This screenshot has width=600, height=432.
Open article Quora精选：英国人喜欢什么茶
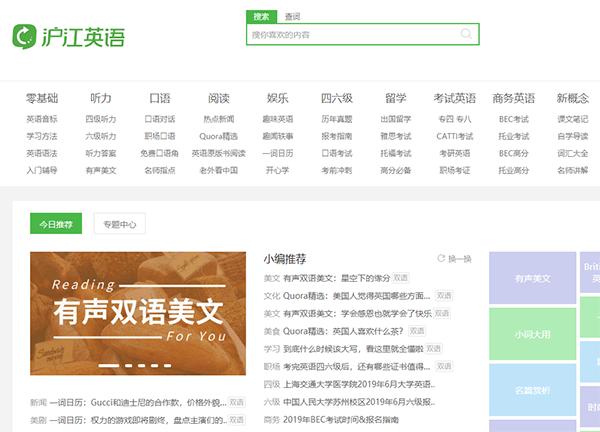point(343,331)
